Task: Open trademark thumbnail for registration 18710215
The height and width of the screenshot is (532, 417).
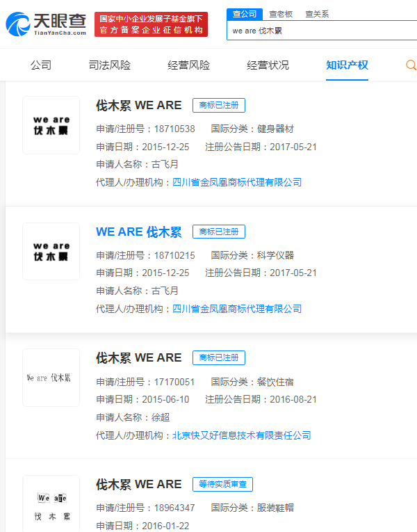Action: (x=51, y=252)
